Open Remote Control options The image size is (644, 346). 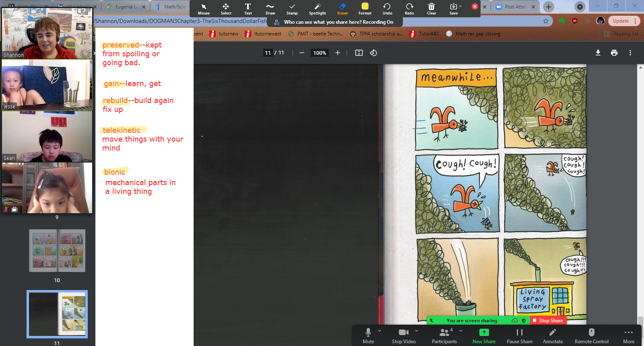[591, 336]
